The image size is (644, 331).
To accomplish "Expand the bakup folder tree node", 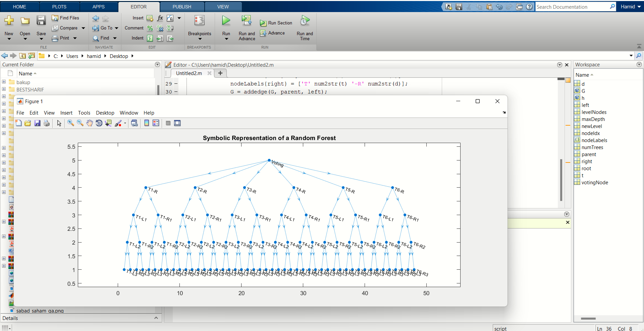I will (4, 82).
